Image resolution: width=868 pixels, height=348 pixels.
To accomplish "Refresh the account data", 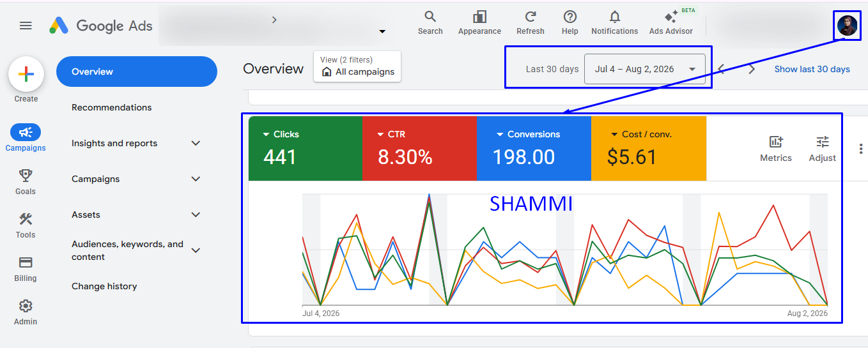I will pos(531,23).
